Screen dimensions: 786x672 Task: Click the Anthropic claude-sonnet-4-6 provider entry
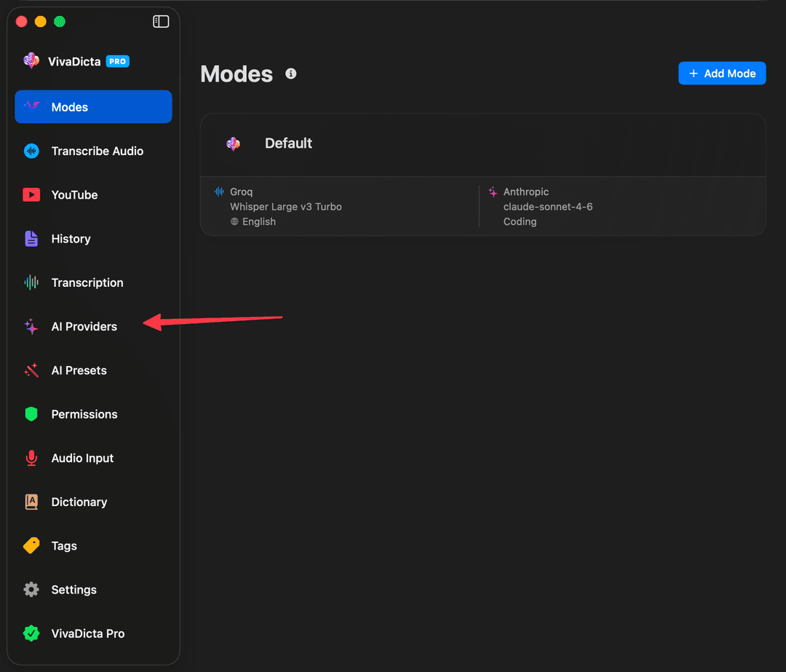pos(548,206)
